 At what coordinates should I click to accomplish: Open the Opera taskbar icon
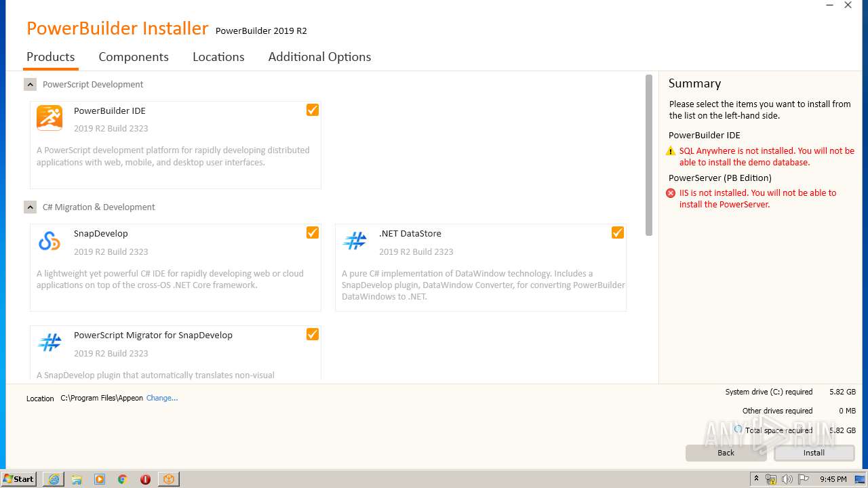point(145,479)
